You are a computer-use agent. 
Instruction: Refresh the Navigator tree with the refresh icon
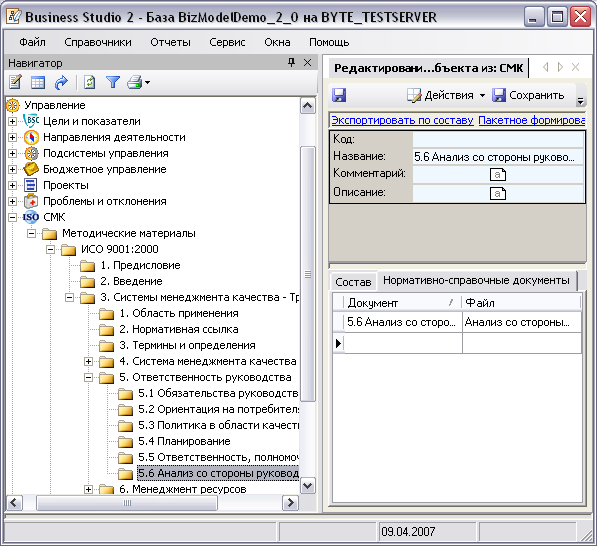[89, 82]
